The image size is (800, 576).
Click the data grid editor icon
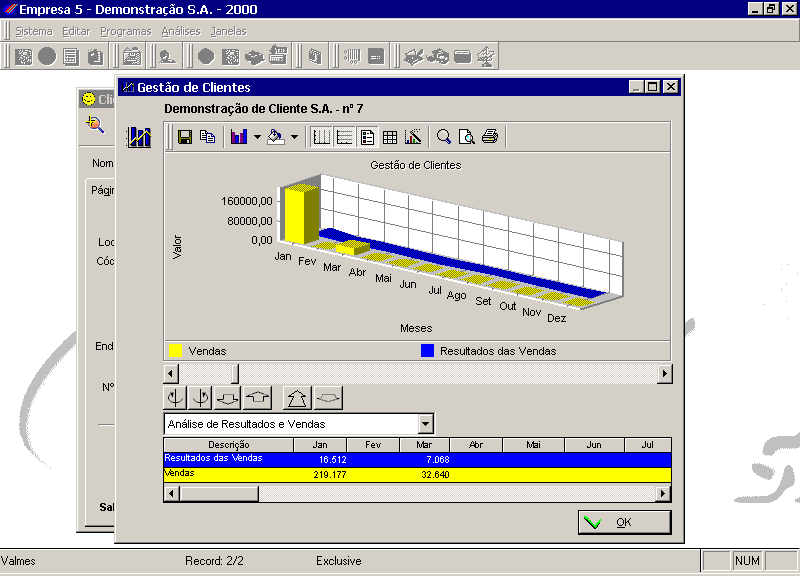(x=390, y=137)
